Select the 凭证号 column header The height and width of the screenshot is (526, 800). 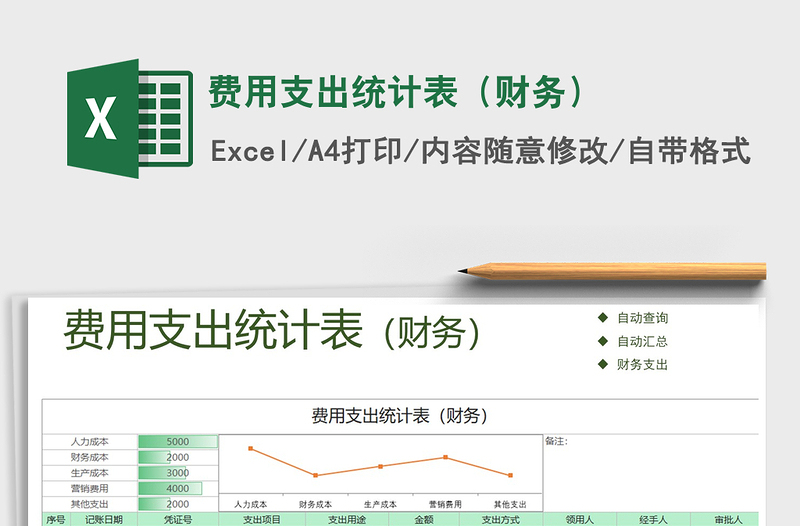point(178,519)
